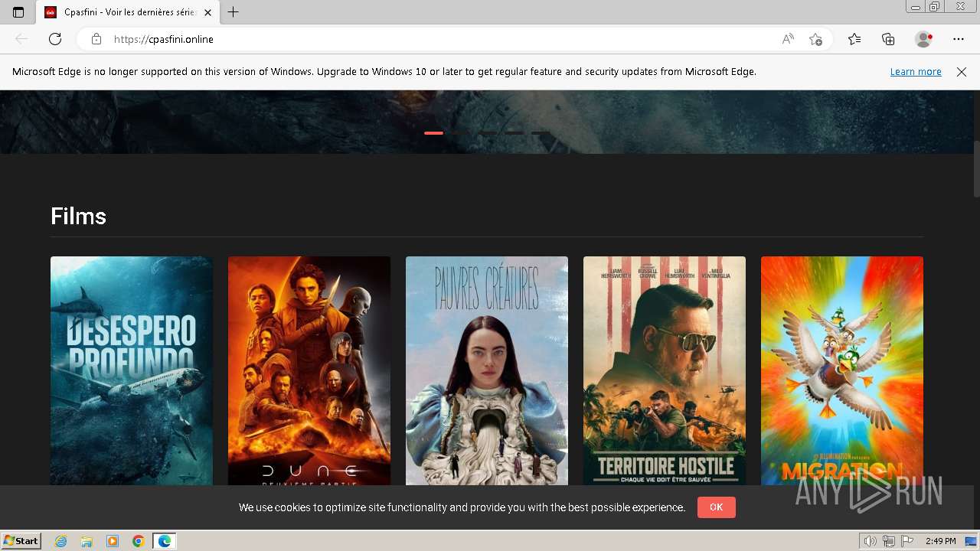
Task: Open the Pauvres Créatures movie poster
Action: tap(487, 370)
